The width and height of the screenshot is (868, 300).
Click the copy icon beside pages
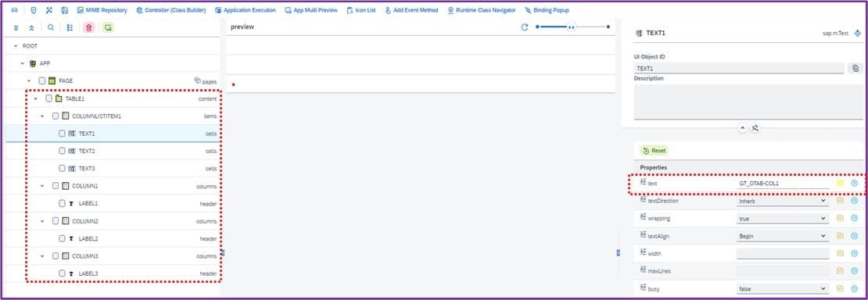click(x=197, y=80)
